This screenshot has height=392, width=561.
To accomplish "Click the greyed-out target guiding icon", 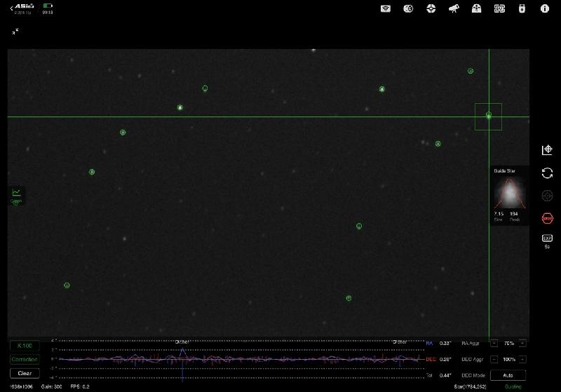I will click(547, 196).
